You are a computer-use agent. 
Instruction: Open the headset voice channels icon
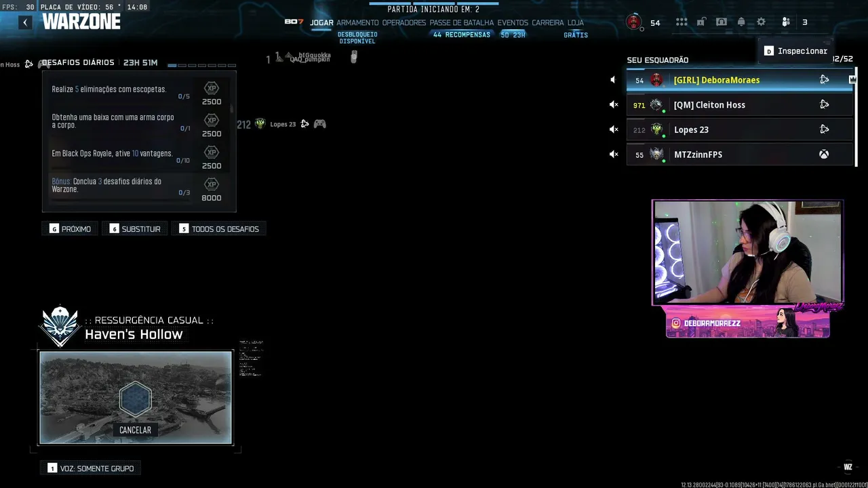722,22
